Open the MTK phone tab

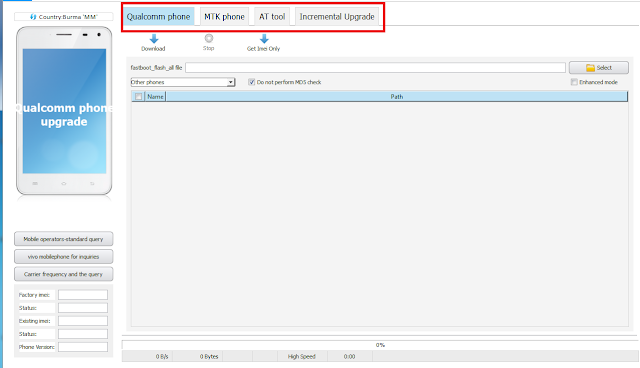pyautogui.click(x=224, y=17)
